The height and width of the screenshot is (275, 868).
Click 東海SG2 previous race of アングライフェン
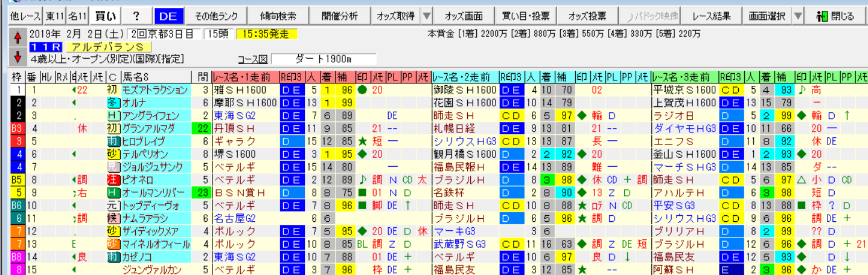click(x=245, y=115)
